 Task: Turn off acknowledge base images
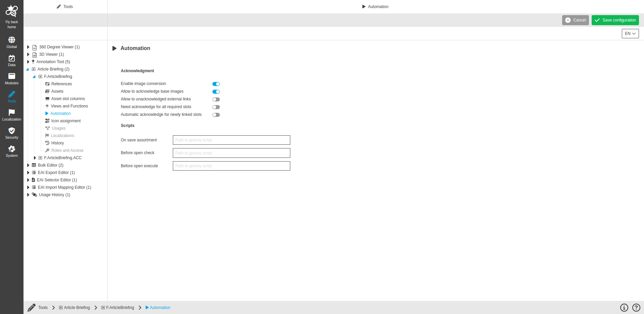(216, 91)
